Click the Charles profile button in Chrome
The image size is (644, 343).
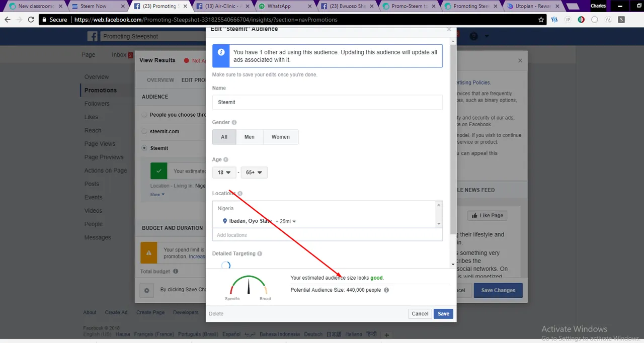pos(598,6)
